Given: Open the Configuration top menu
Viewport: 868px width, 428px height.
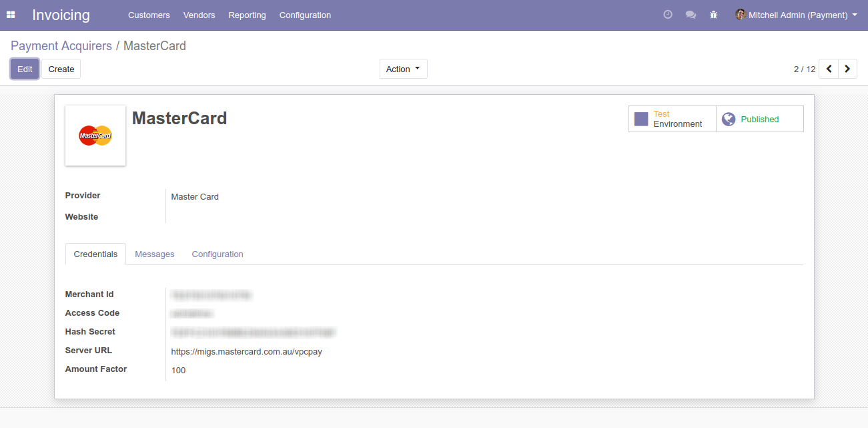Looking at the screenshot, I should click(x=305, y=15).
